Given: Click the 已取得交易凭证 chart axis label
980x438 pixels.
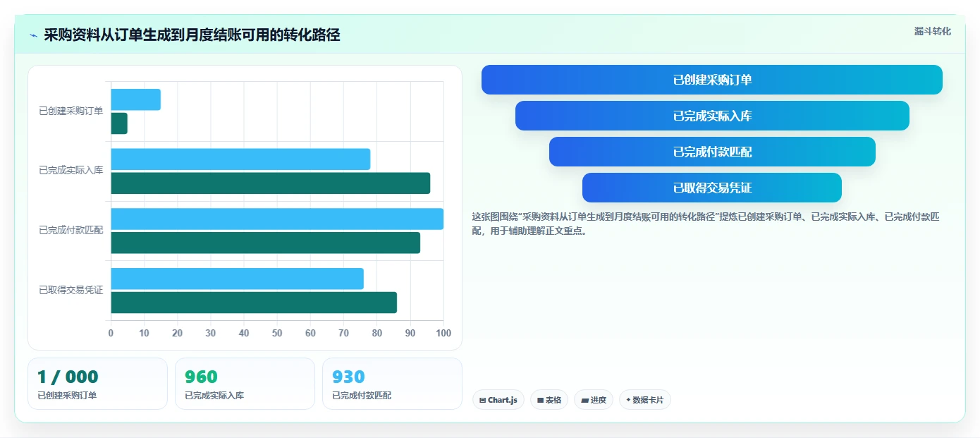Looking at the screenshot, I should click(71, 290).
